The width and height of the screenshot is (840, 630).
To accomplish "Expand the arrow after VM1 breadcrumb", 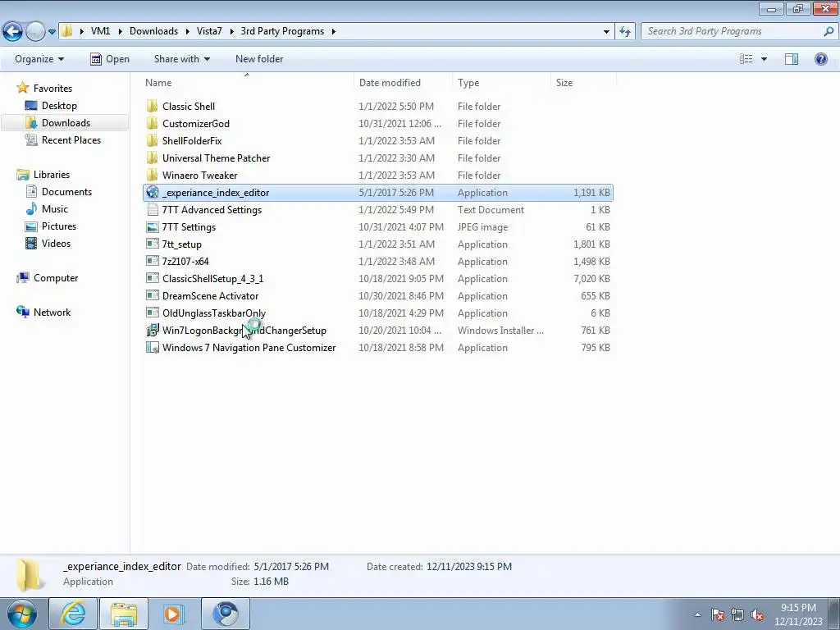I will (120, 32).
